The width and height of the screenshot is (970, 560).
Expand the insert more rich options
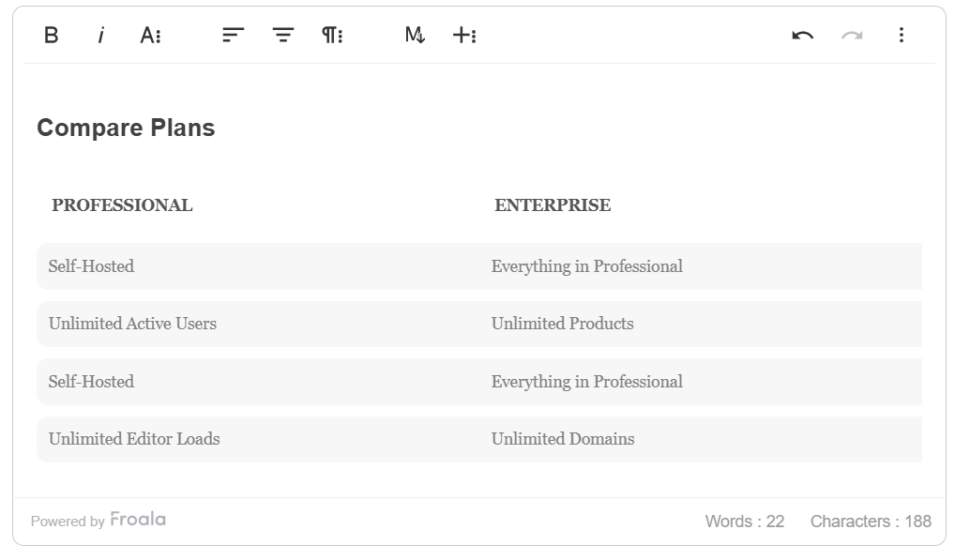coord(464,36)
